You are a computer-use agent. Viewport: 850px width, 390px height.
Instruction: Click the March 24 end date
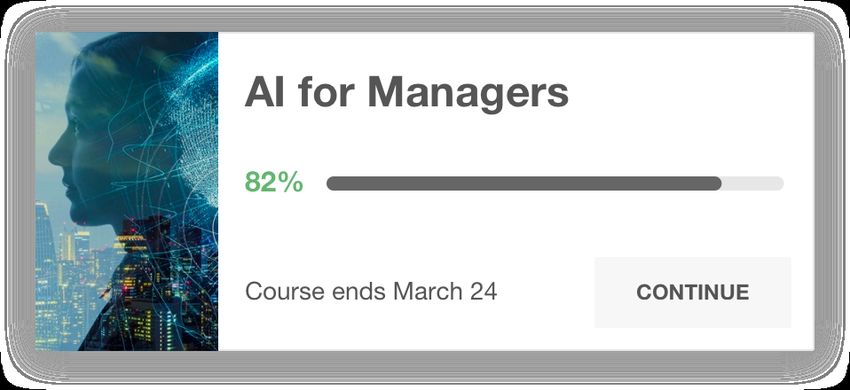click(445, 292)
